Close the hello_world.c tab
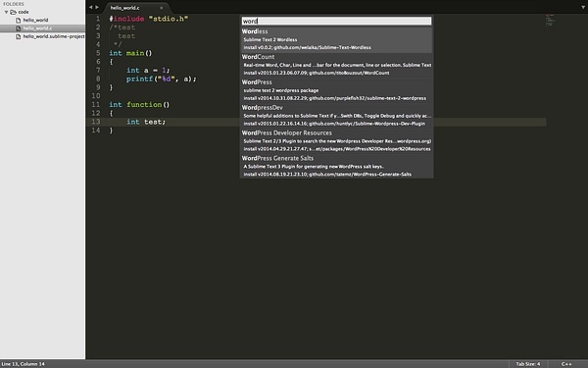This screenshot has height=368, width=588. 162,8
